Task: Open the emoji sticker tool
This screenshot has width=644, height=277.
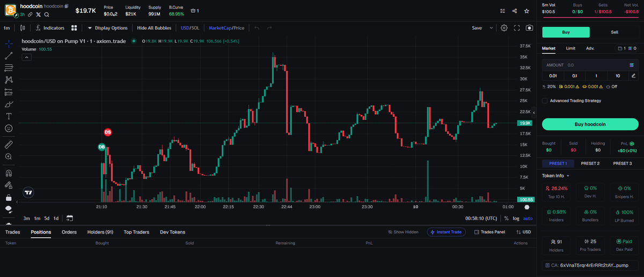Action: click(x=9, y=128)
